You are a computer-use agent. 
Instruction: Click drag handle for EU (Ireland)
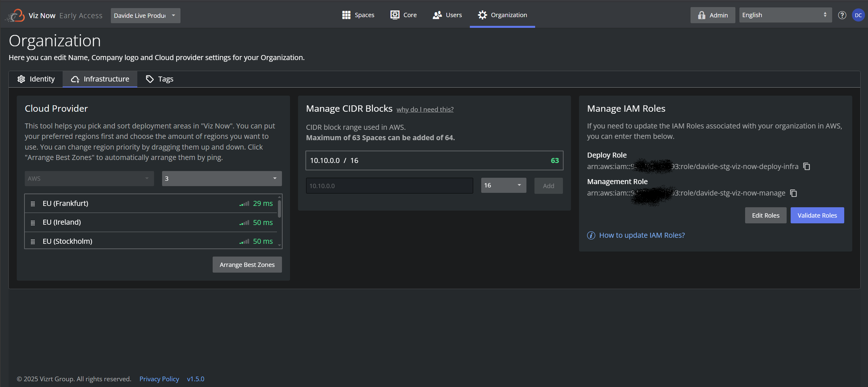click(x=33, y=223)
